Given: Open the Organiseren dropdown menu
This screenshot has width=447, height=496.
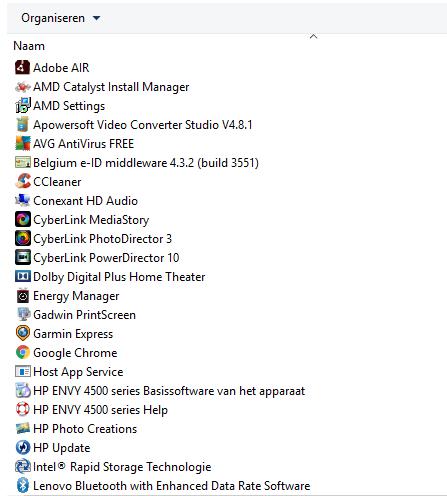Looking at the screenshot, I should click(60, 18).
